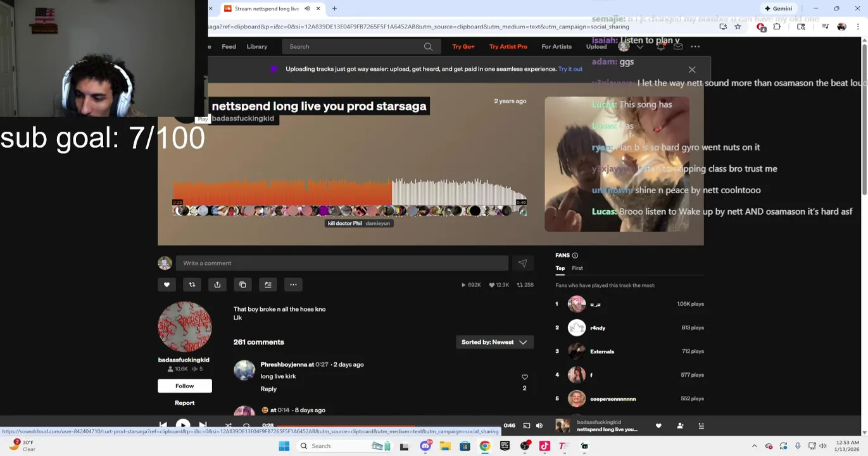
Task: Repost the track using the repost icon
Action: pyautogui.click(x=192, y=285)
